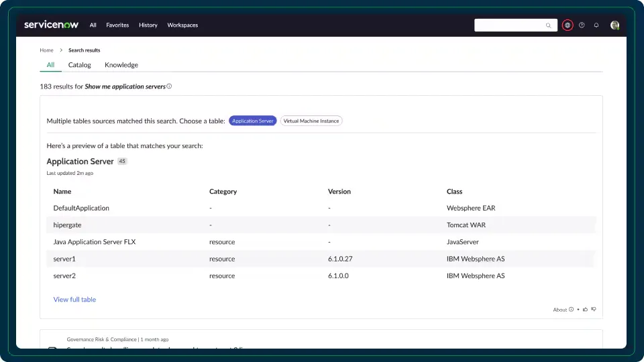Open the notifications bell
Viewport: 644px width, 362px height.
coord(596,25)
